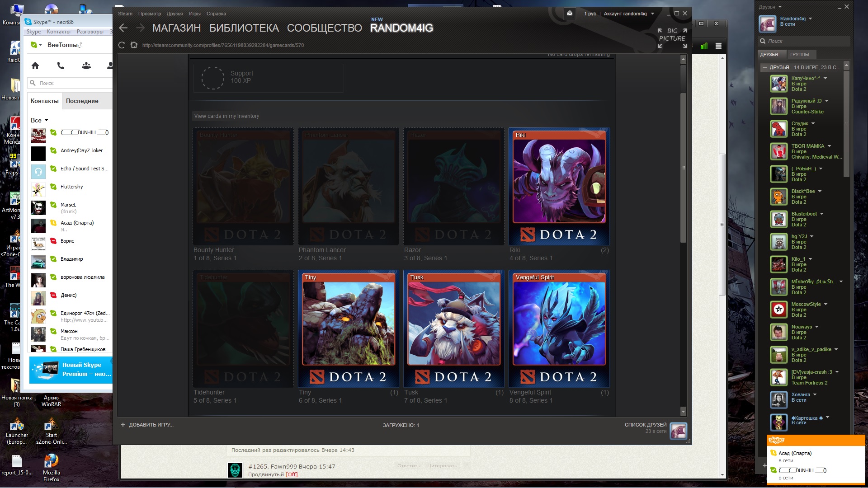Reload the Steam community page
Image resolution: width=868 pixels, height=488 pixels.
[x=122, y=45]
